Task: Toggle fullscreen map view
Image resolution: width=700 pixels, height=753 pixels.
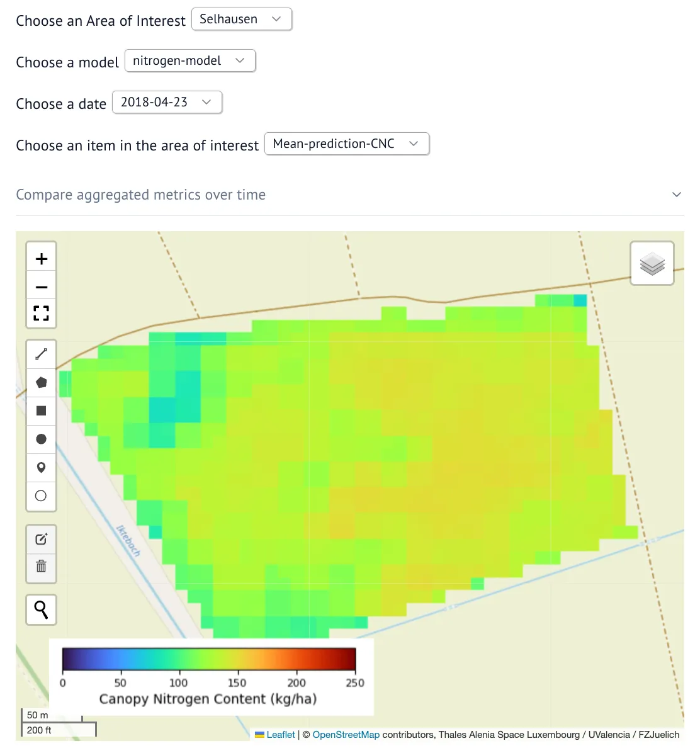Action: click(42, 313)
